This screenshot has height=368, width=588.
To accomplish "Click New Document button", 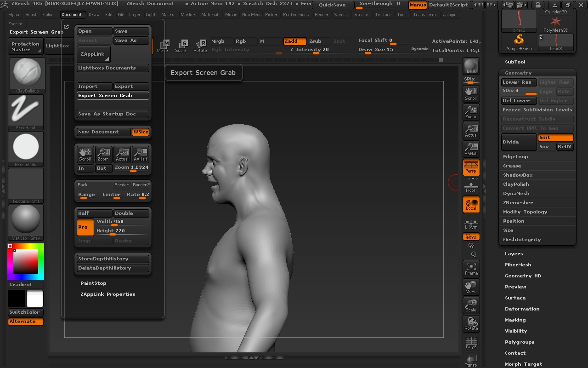I will (x=104, y=132).
